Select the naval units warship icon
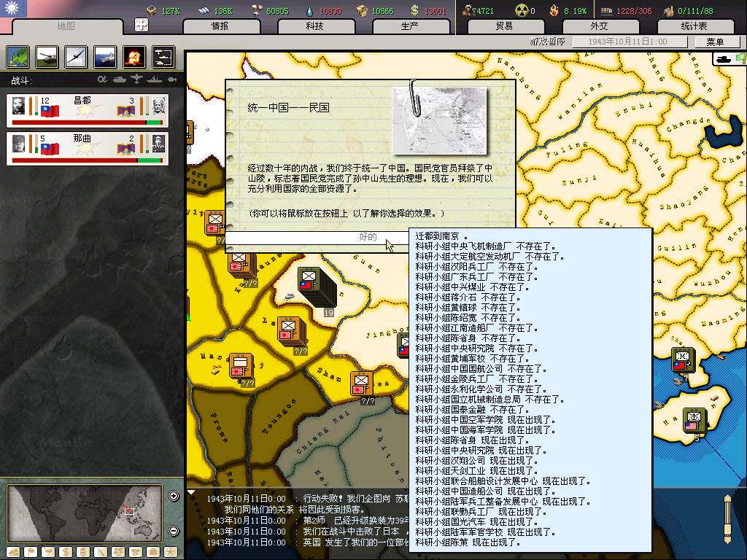This screenshot has height=560, width=747. click(105, 57)
